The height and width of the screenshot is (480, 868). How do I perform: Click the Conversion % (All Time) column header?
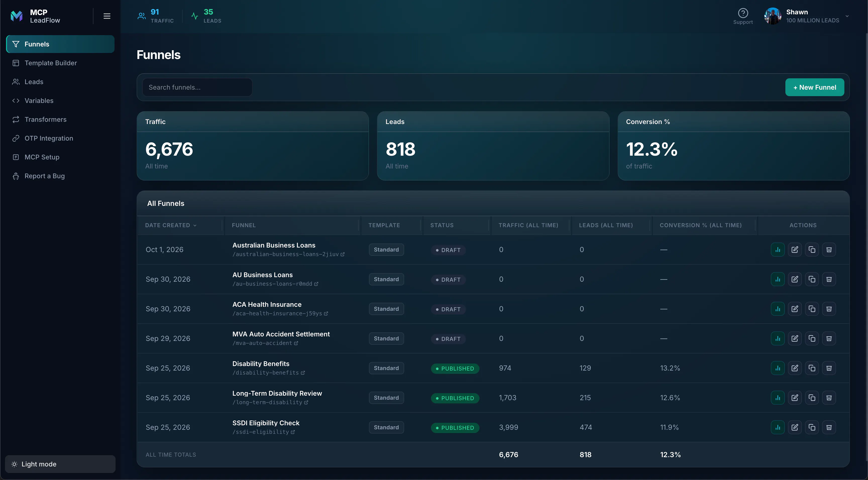(x=700, y=225)
